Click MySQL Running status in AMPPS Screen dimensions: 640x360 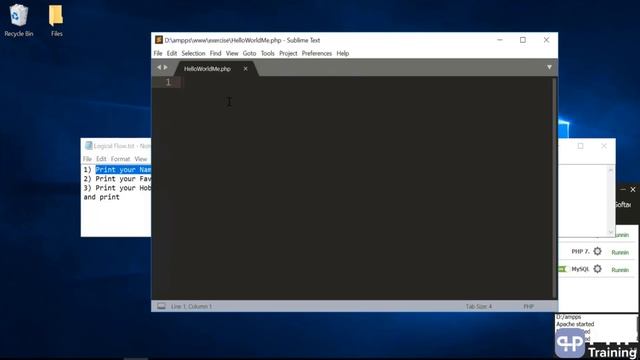(620, 270)
